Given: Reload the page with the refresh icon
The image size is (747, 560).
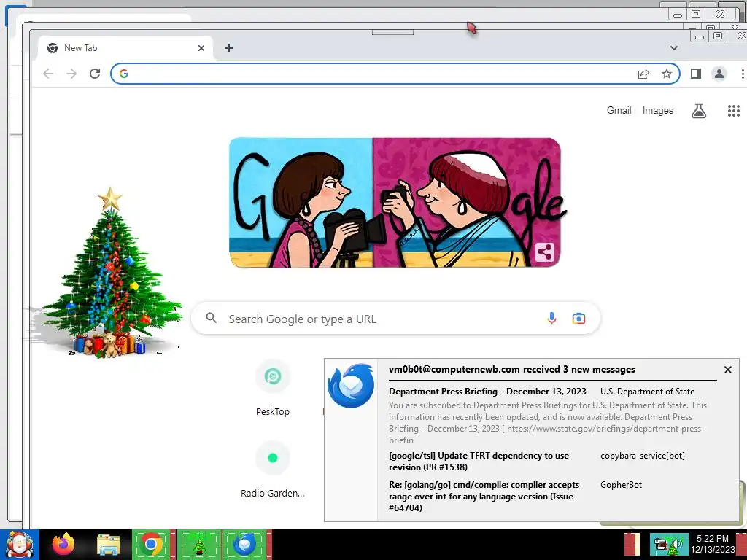Looking at the screenshot, I should (95, 74).
